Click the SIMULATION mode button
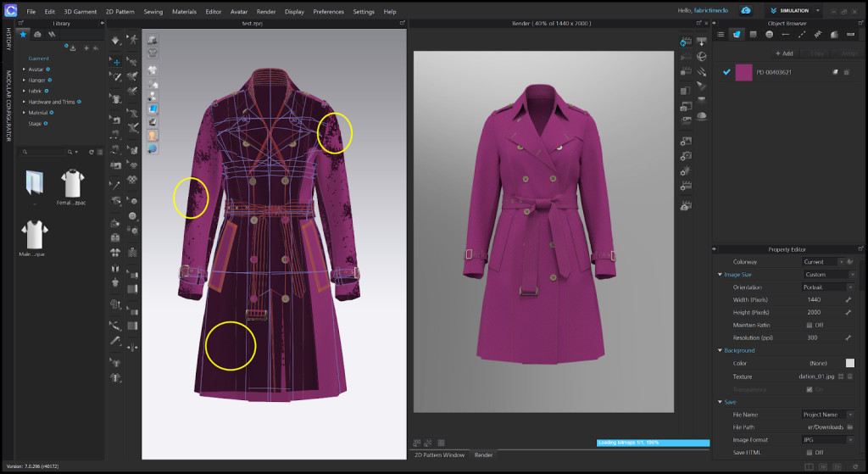Image resolution: width=868 pixels, height=474 pixels. pyautogui.click(x=790, y=11)
